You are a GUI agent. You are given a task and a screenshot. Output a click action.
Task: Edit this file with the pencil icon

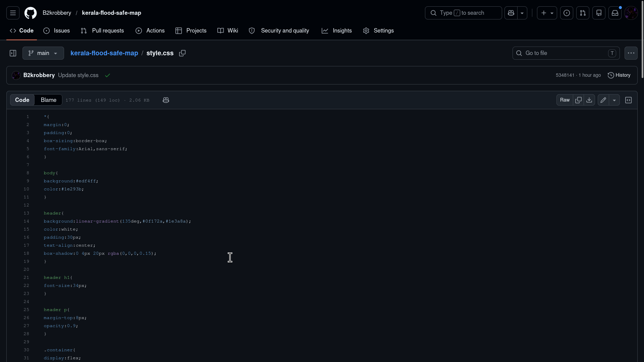tap(603, 100)
